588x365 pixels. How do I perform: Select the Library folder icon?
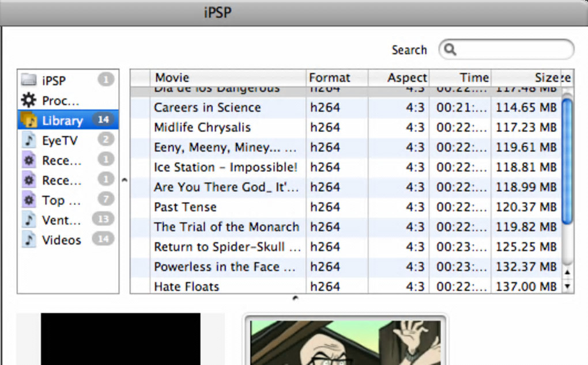[28, 120]
